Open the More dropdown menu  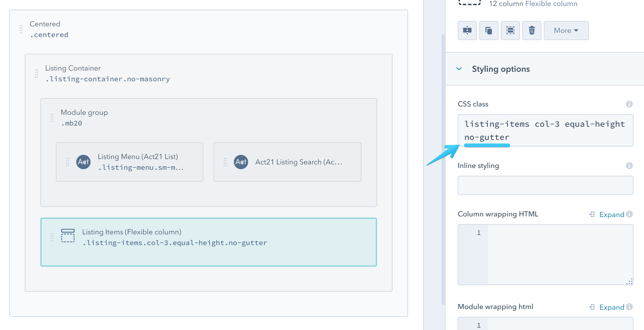[x=566, y=30]
